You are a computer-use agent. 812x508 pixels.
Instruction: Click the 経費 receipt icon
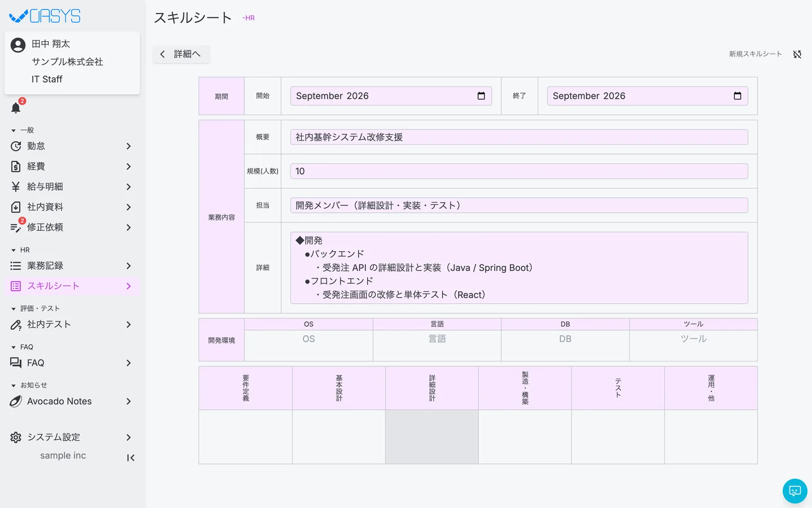[16, 167]
